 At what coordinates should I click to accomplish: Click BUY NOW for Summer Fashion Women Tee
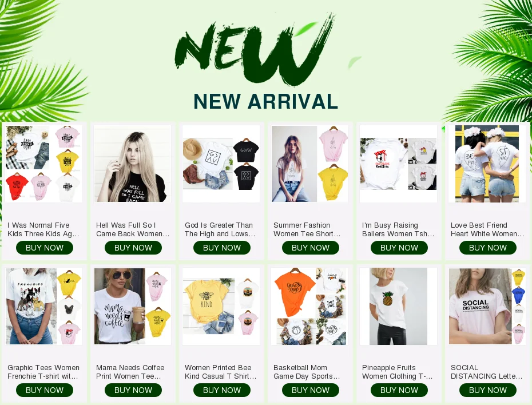pos(311,248)
